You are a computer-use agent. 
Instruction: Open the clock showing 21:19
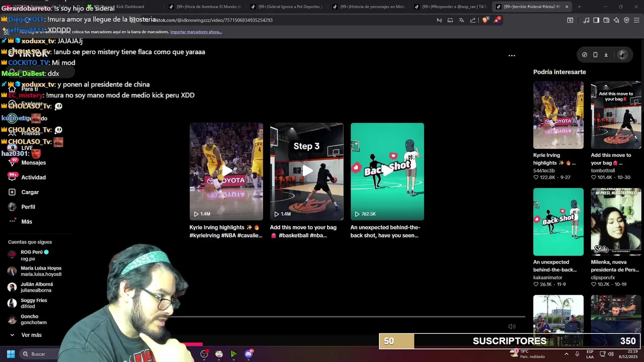tap(628, 354)
